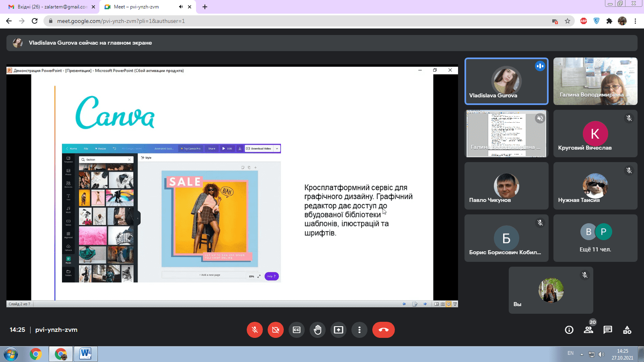Open meeting details info icon
Viewport: 644px width, 362px height.
(x=569, y=330)
